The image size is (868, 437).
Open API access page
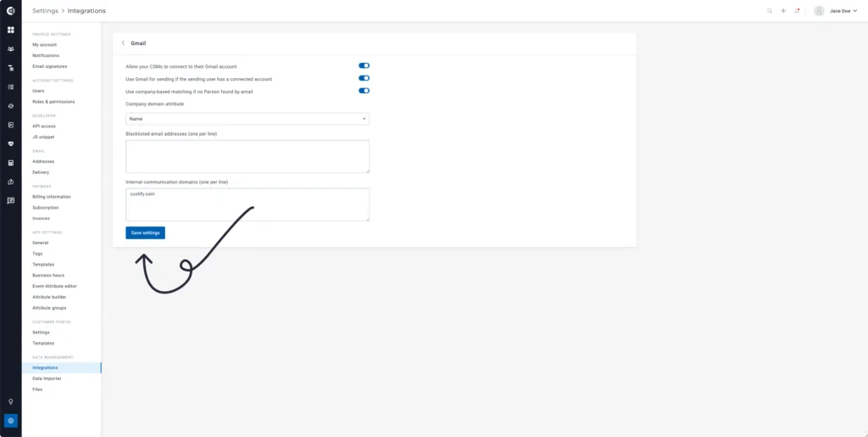(44, 126)
